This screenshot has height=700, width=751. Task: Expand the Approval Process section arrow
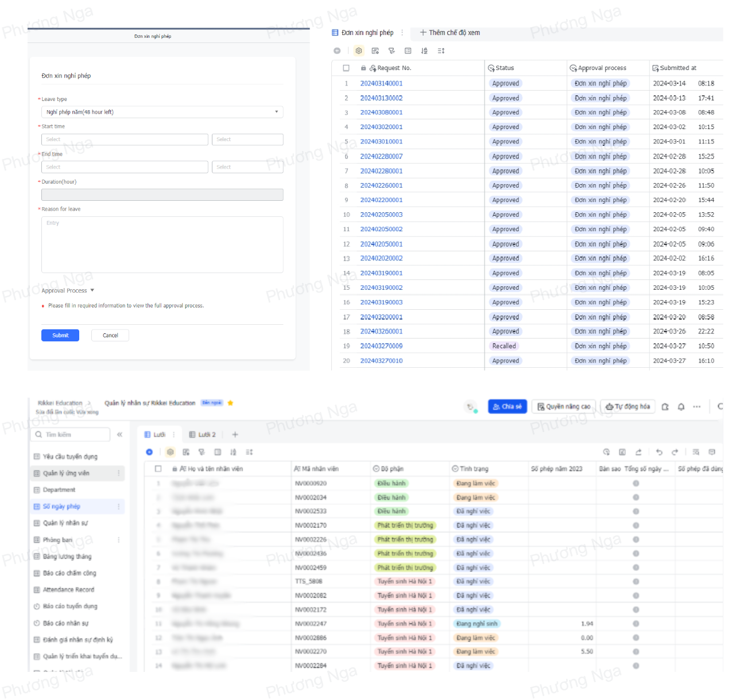(92, 290)
